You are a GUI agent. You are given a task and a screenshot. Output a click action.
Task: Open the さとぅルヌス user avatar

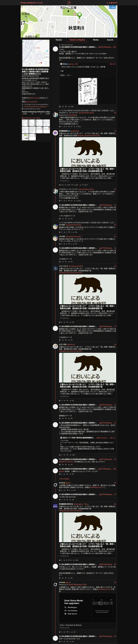[x=55, y=268]
